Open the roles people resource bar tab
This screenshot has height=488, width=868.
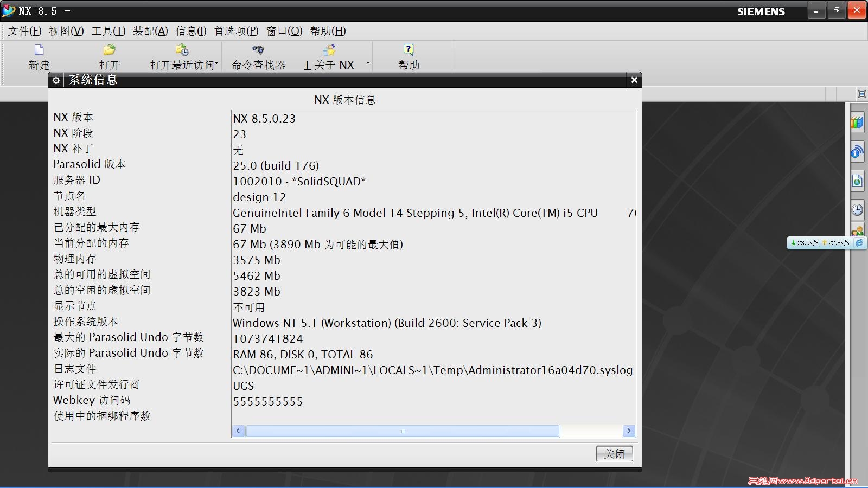[857, 231]
